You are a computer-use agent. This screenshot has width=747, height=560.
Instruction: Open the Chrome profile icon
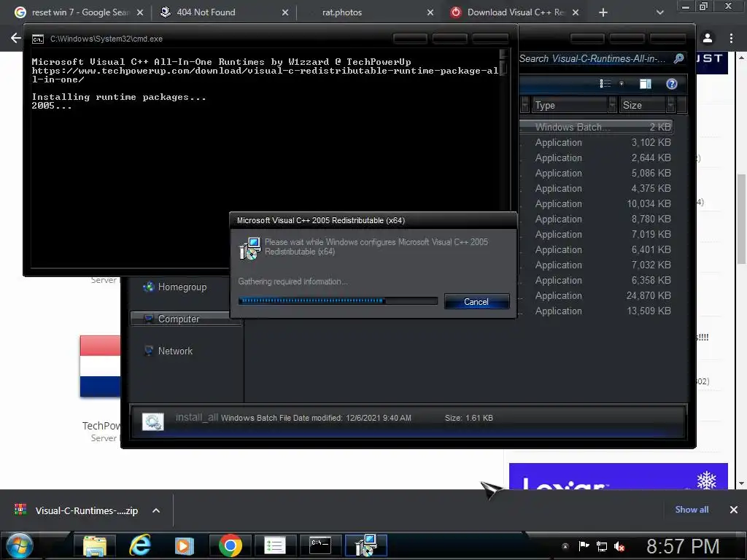pos(708,38)
